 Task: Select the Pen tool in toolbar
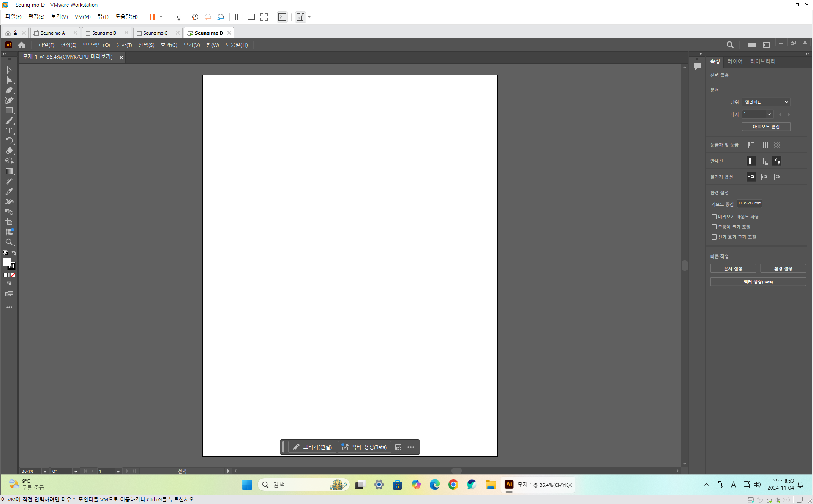coord(9,90)
